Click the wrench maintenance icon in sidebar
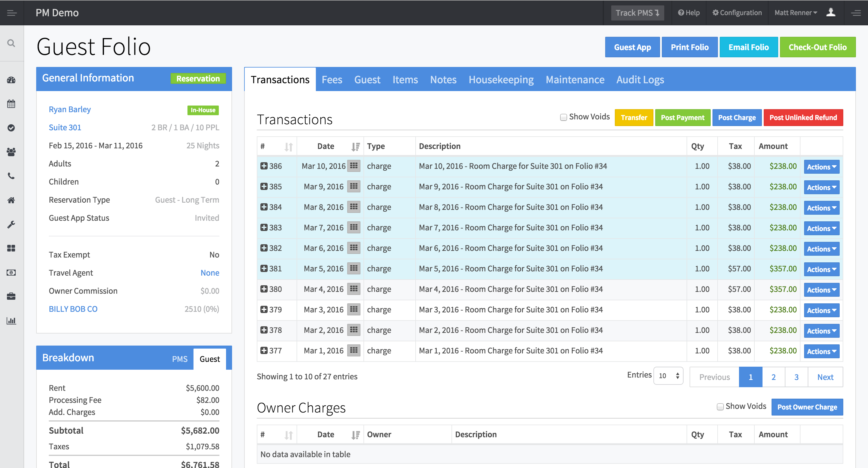 coord(11,225)
